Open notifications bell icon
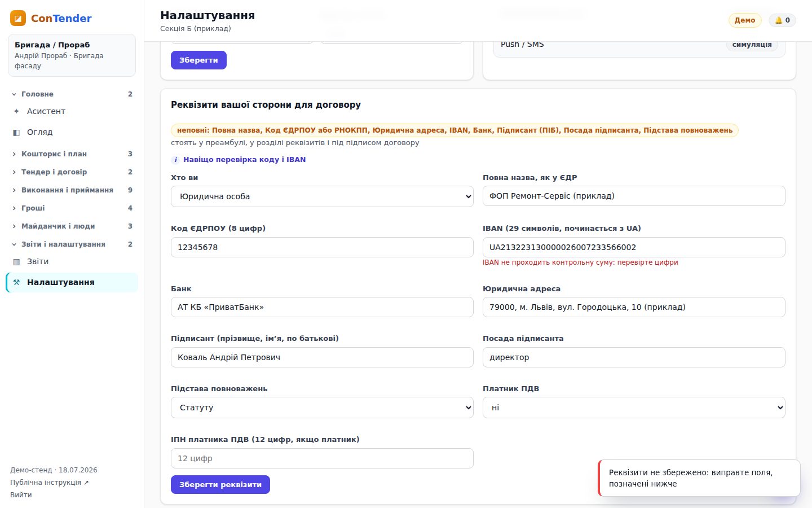The width and height of the screenshot is (812, 508). click(x=778, y=20)
